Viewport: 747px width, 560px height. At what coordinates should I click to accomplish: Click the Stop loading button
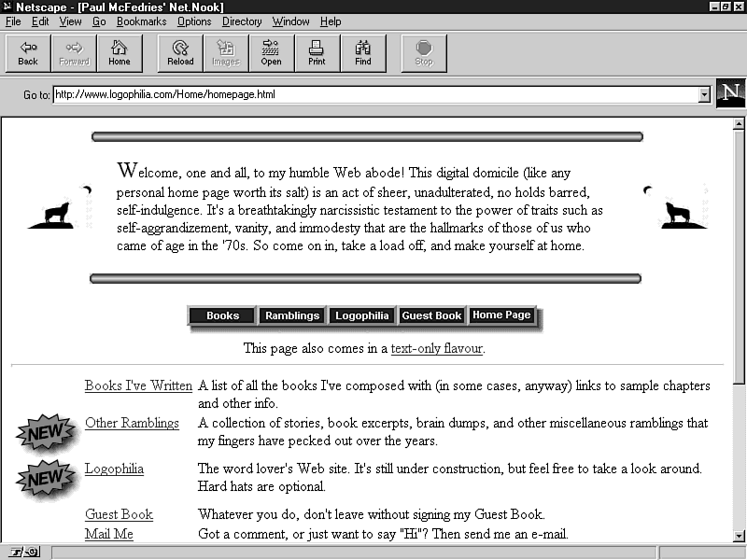pos(424,53)
